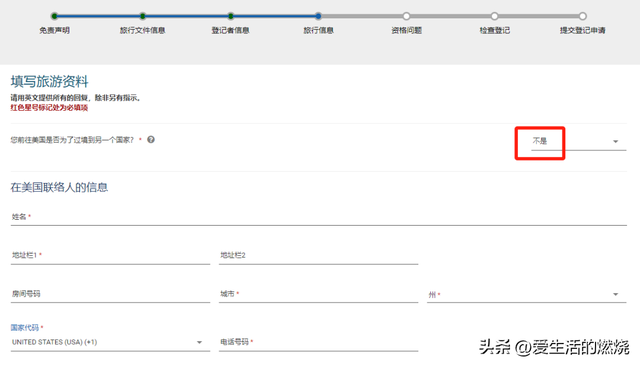Image resolution: width=640 pixels, height=366 pixels.
Task: Jump to the 提交登记申请 step
Action: tap(582, 24)
